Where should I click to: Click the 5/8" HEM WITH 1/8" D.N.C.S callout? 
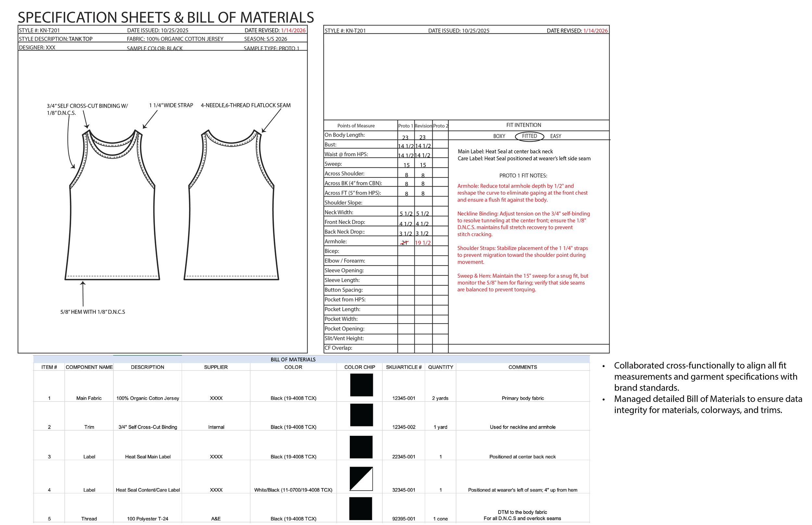pos(93,312)
